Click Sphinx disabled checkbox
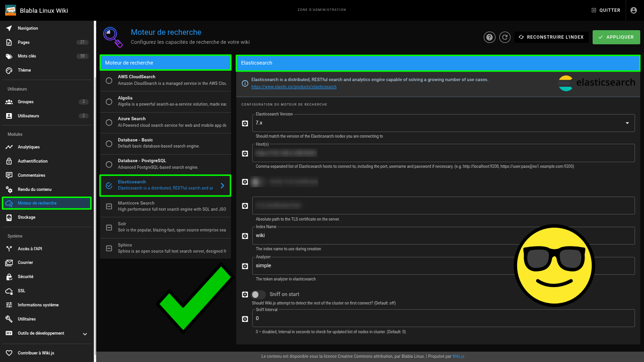 pos(109,248)
